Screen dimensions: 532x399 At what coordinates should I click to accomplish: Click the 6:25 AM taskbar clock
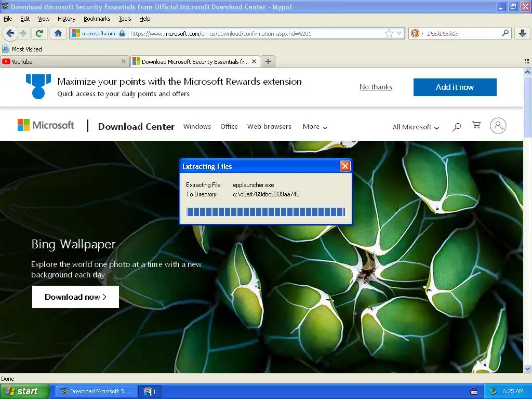pos(513,391)
